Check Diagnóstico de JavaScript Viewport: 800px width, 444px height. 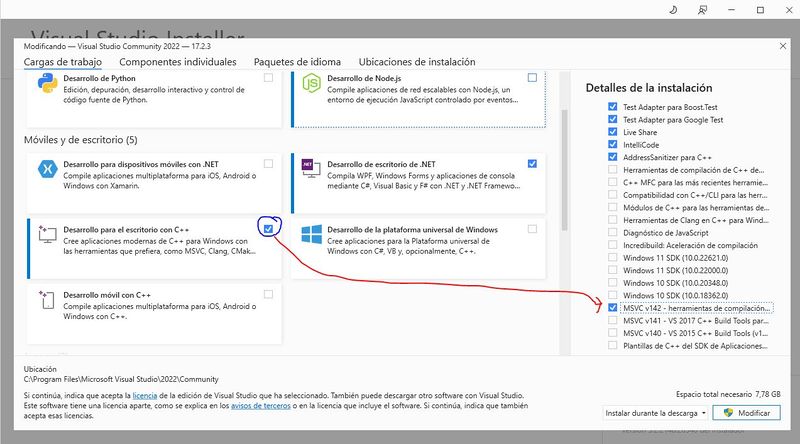(613, 232)
